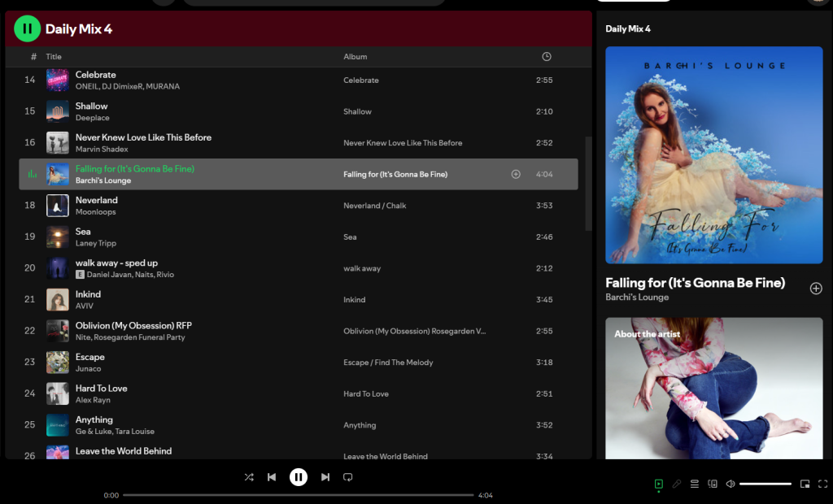
Task: Sort by the Album column header
Action: [355, 56]
